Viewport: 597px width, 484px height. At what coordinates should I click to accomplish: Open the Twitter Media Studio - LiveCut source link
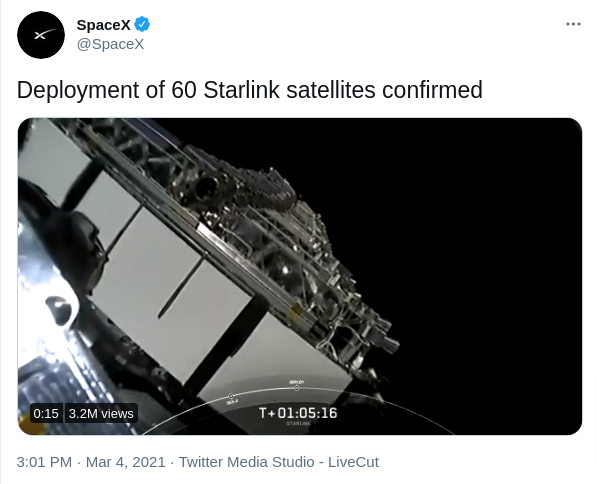tap(279, 462)
